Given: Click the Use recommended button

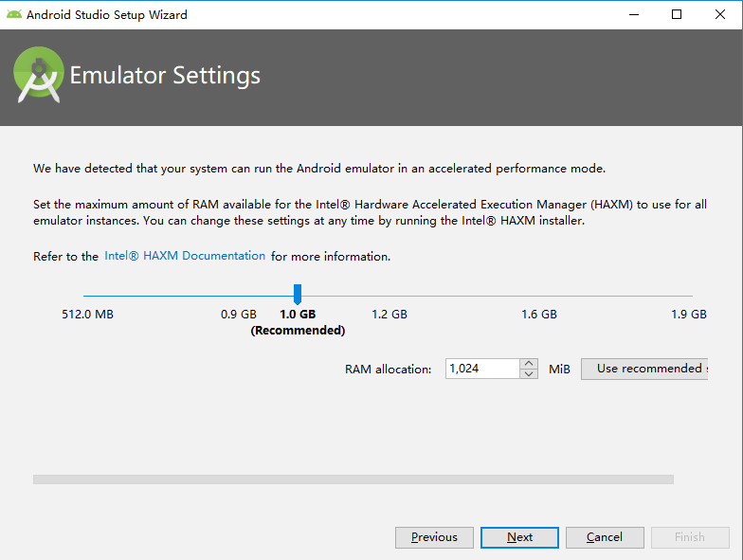Looking at the screenshot, I should click(644, 369).
